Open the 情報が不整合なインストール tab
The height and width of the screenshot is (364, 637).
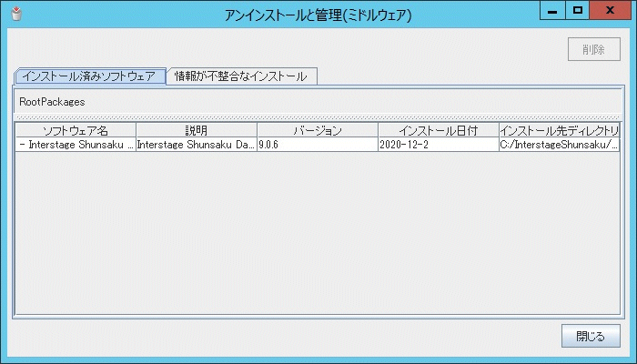241,76
